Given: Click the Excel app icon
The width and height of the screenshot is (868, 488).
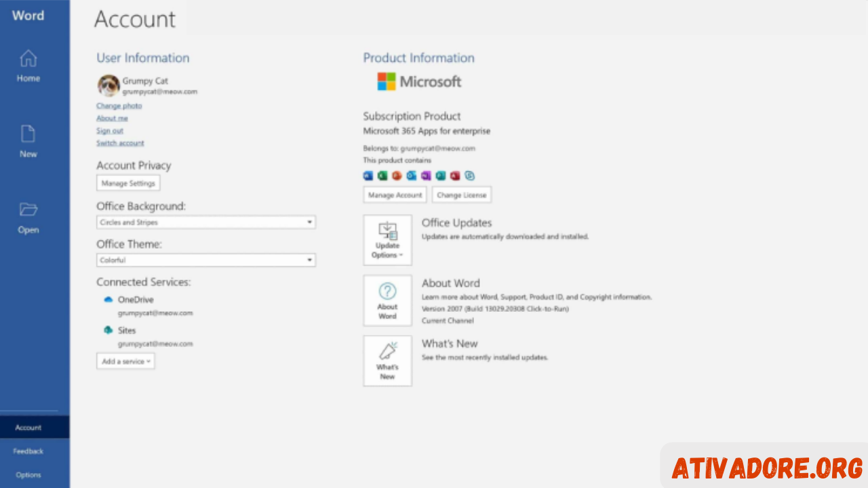Looking at the screenshot, I should pyautogui.click(x=382, y=176).
